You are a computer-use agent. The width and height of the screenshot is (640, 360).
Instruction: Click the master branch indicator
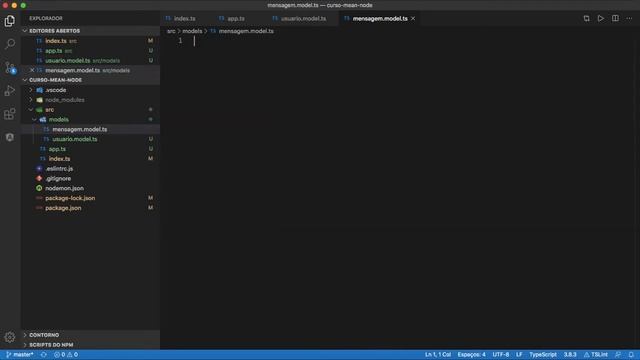click(x=20, y=355)
